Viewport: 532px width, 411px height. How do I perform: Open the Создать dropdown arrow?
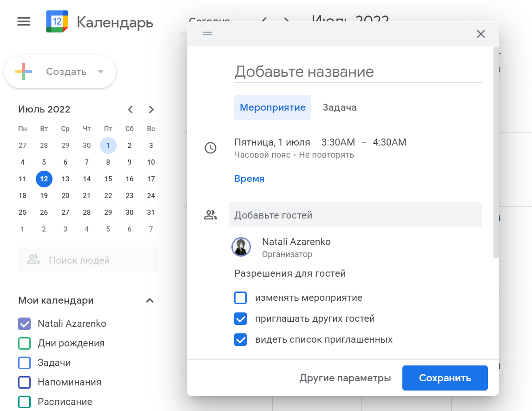click(x=100, y=72)
